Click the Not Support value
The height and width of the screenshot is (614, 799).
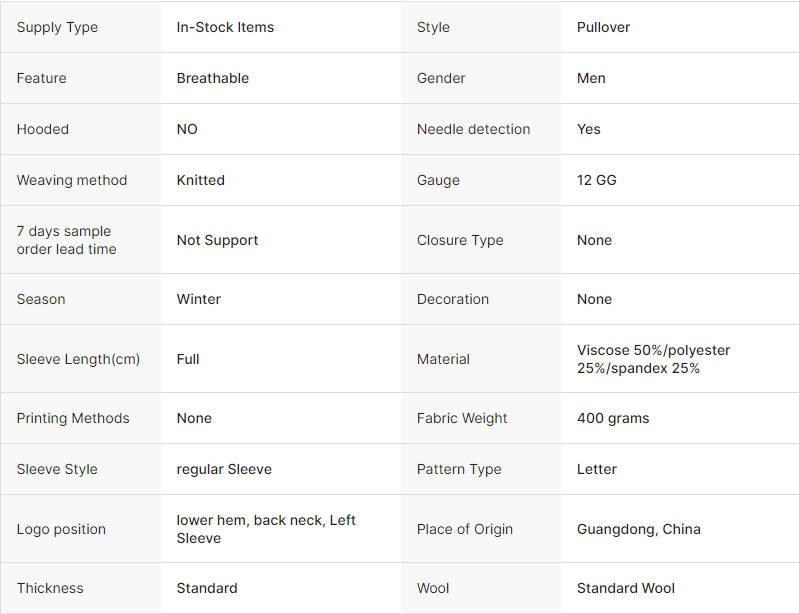click(217, 240)
